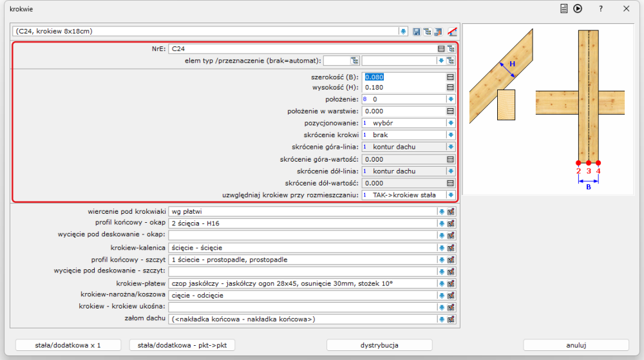644x360 pixels.
Task: Click the edit icon beside załom dachu
Action: [451, 319]
